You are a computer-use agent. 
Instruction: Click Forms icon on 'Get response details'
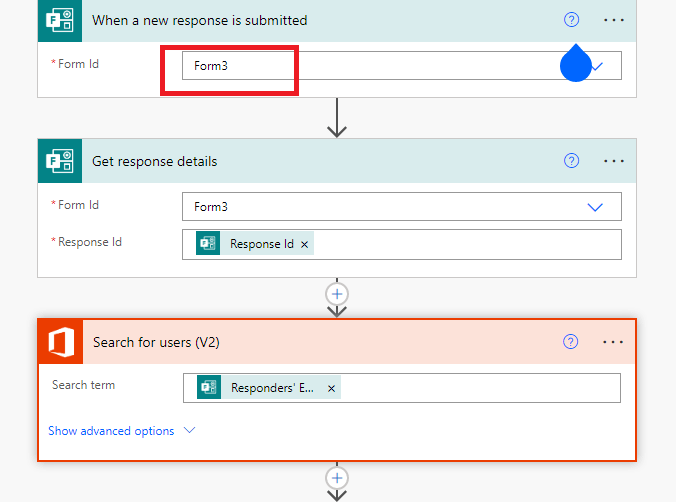59,161
